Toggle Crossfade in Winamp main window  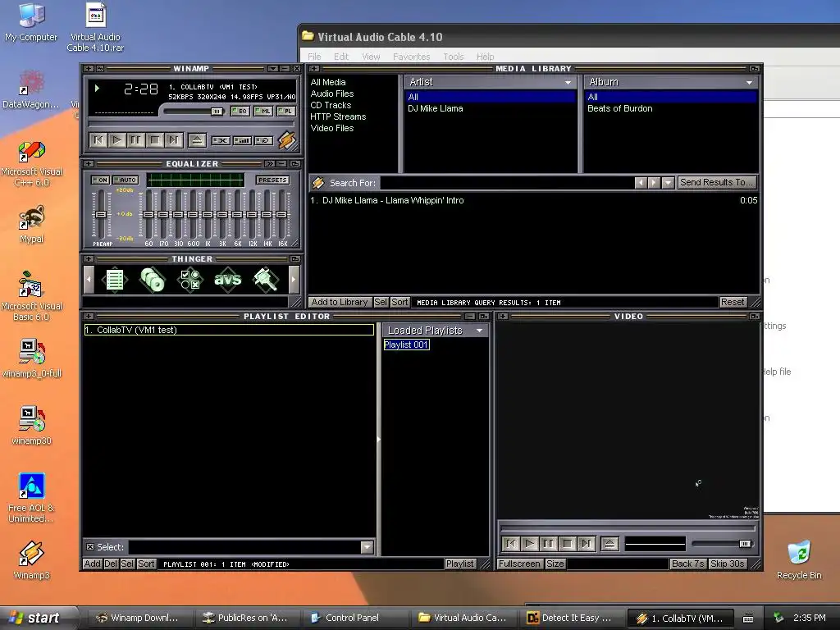[x=220, y=140]
